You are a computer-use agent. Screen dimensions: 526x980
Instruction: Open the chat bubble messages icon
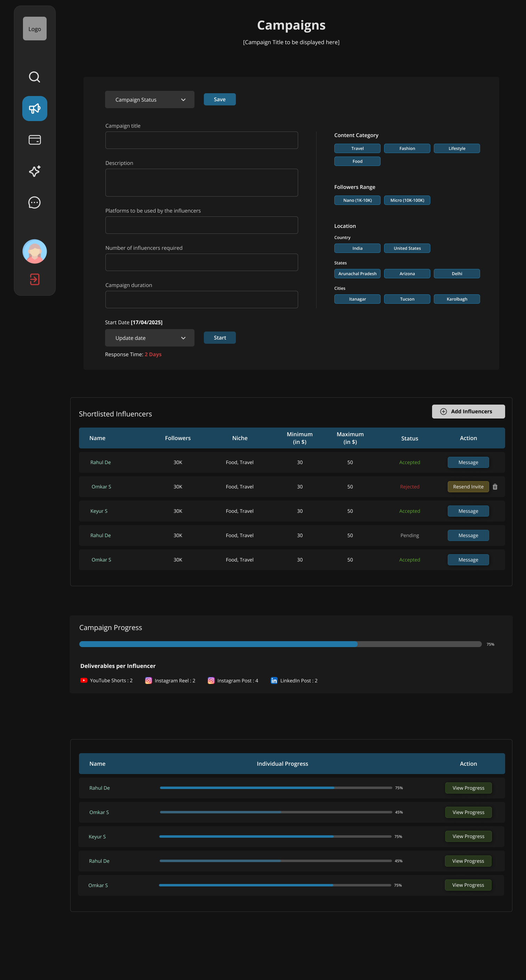[34, 202]
